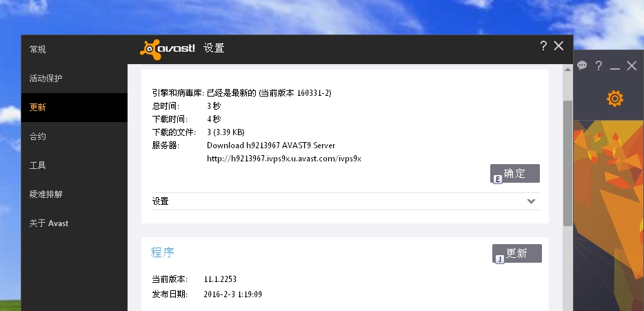Select 常规 in the sidebar
Viewport: 644px width, 311px height.
38,50
